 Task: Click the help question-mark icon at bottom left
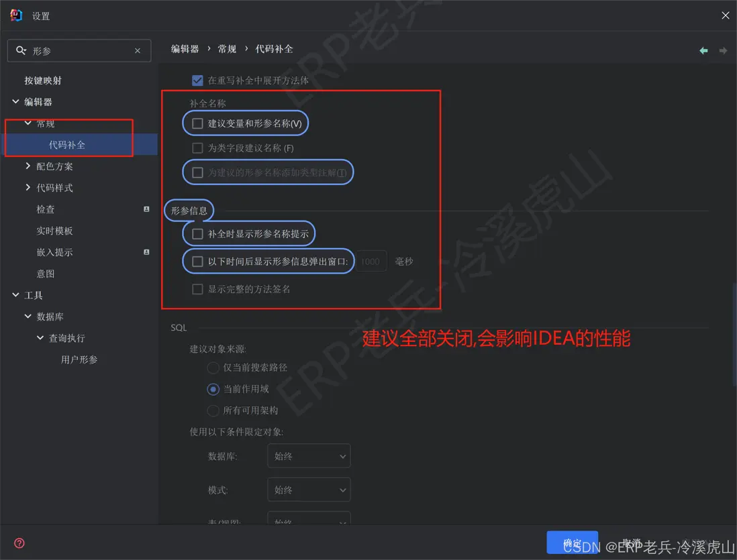pyautogui.click(x=17, y=543)
